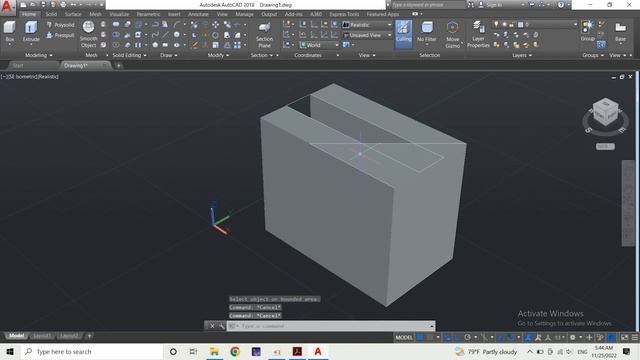Switch to the Model layout tab
640x360 pixels.
[16, 336]
